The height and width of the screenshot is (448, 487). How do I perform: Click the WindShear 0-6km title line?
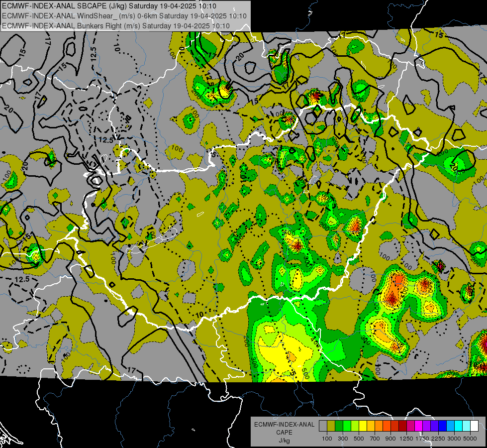tap(124, 16)
